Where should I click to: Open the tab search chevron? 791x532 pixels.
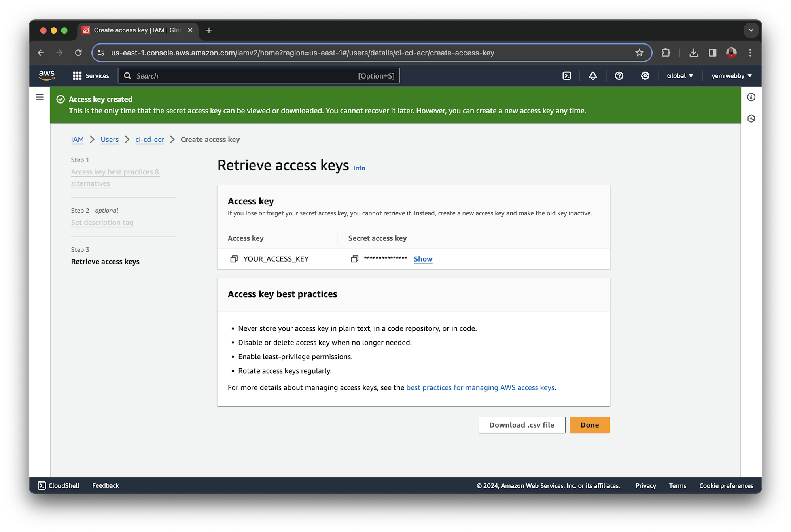click(x=751, y=30)
